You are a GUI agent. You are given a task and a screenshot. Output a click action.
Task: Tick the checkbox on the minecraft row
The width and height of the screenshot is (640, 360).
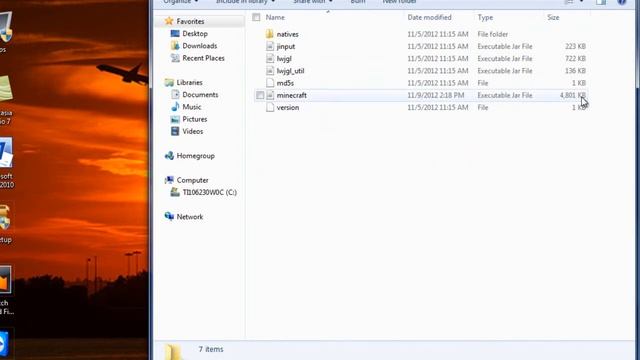pos(260,95)
